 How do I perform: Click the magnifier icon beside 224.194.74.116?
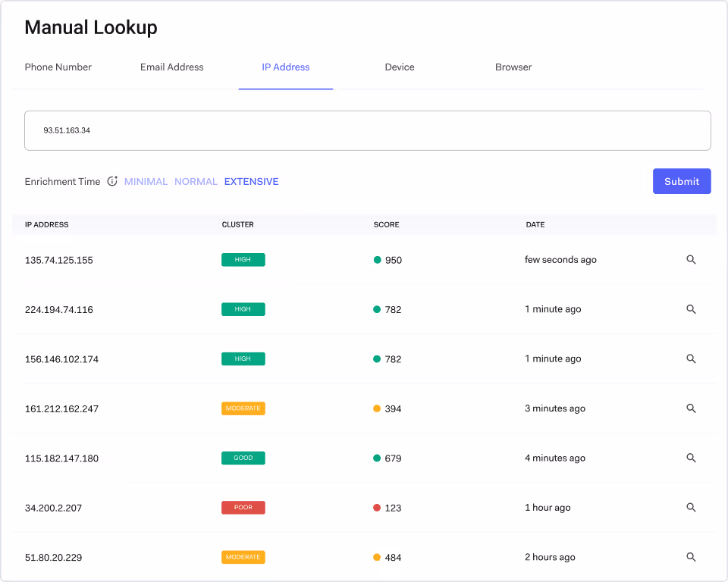(x=691, y=309)
